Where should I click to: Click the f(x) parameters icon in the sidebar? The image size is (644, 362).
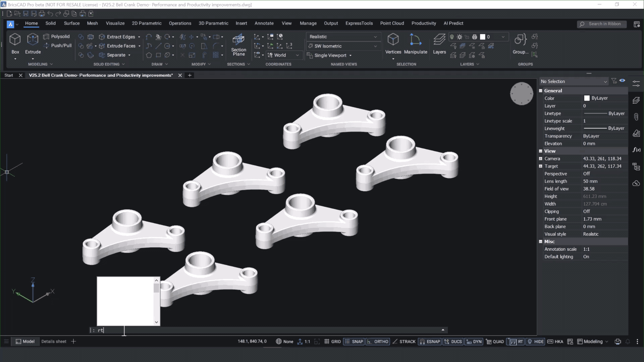[636, 150]
